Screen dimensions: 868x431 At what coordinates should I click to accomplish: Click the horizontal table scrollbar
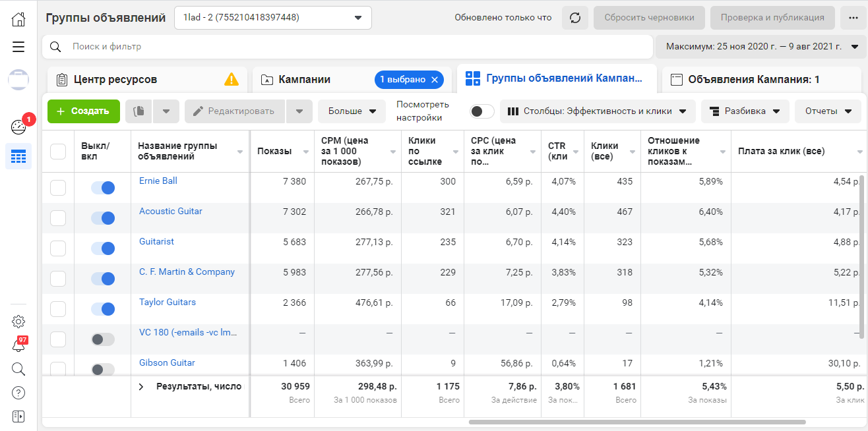637,422
